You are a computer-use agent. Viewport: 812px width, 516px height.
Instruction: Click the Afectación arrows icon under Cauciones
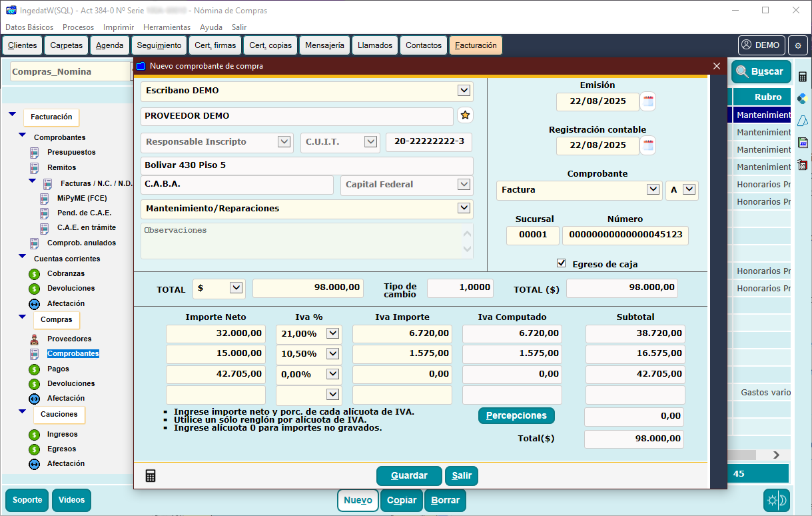coord(34,464)
